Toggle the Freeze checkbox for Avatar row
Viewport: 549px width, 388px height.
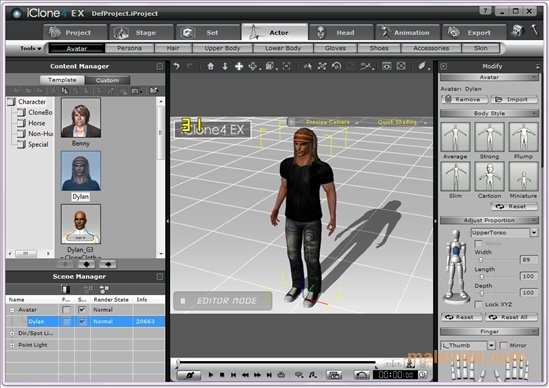click(66, 310)
